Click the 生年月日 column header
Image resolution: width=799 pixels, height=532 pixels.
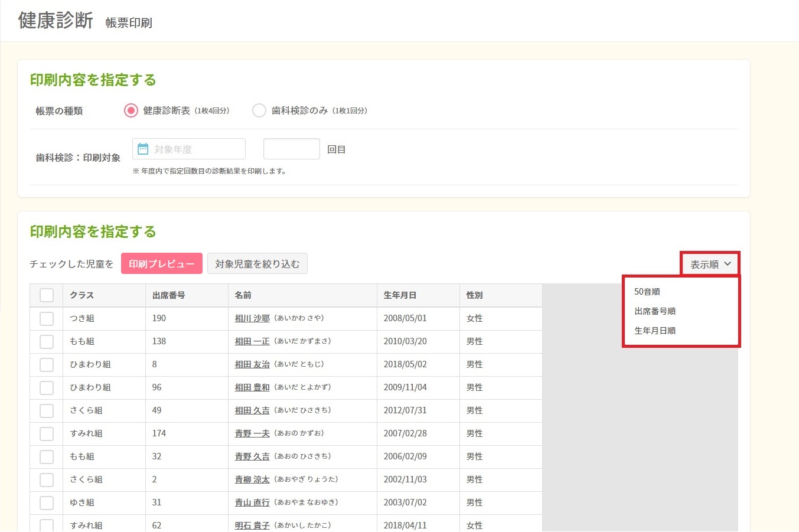pos(418,295)
